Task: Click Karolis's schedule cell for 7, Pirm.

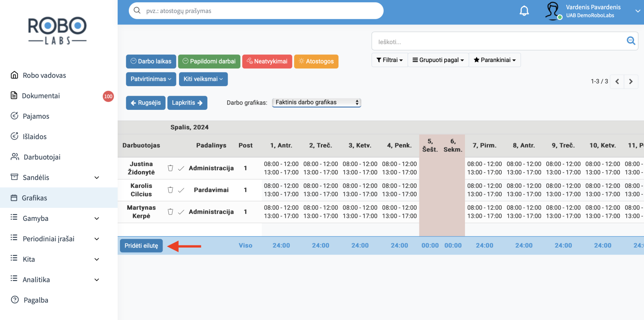Action: (484, 190)
